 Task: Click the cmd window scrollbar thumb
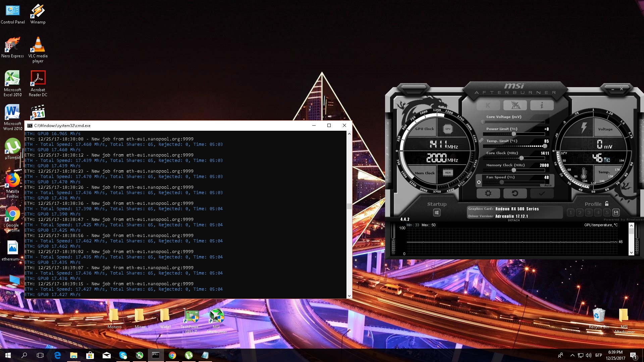(x=349, y=206)
